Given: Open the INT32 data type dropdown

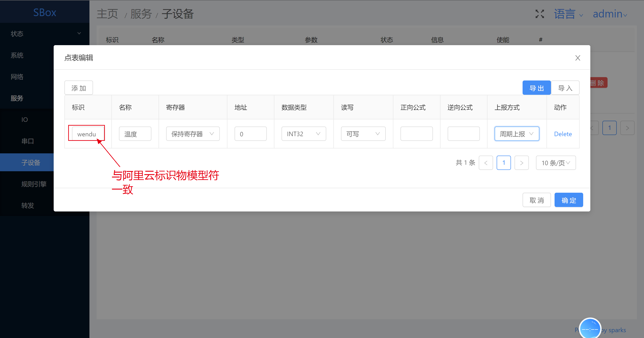Looking at the screenshot, I should tap(303, 134).
